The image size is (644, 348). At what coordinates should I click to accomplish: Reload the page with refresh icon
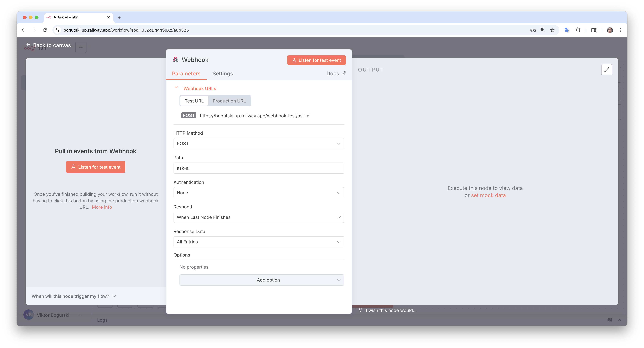pyautogui.click(x=45, y=30)
